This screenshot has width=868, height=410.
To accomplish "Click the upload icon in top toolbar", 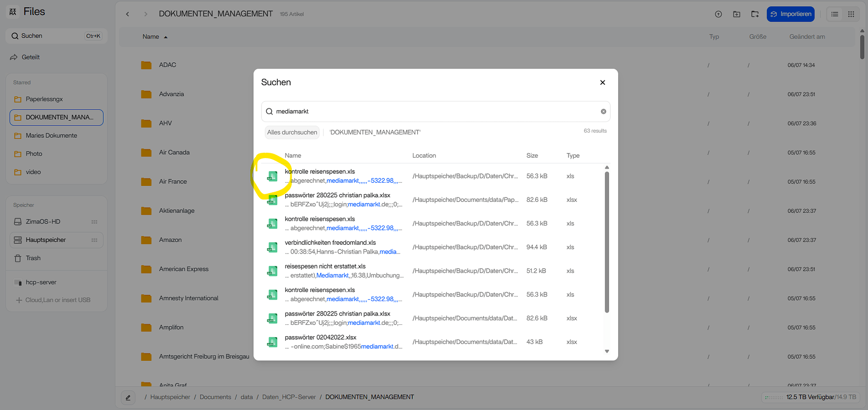I will click(719, 14).
